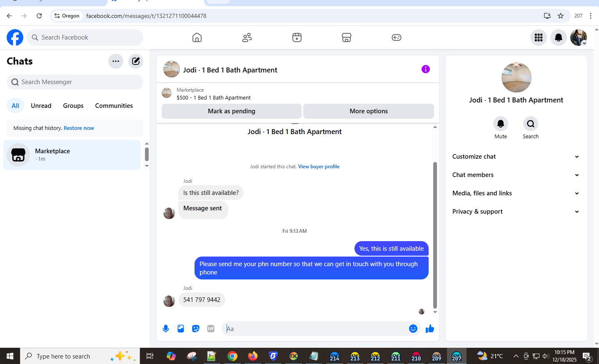Image resolution: width=599 pixels, height=364 pixels.
Task: Bookmark this page with star icon
Action: pyautogui.click(x=561, y=16)
